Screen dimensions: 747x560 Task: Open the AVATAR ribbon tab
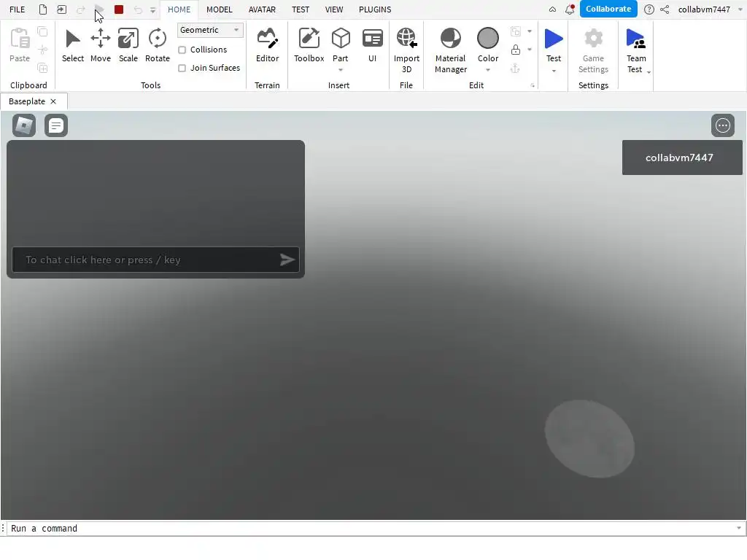tap(262, 9)
